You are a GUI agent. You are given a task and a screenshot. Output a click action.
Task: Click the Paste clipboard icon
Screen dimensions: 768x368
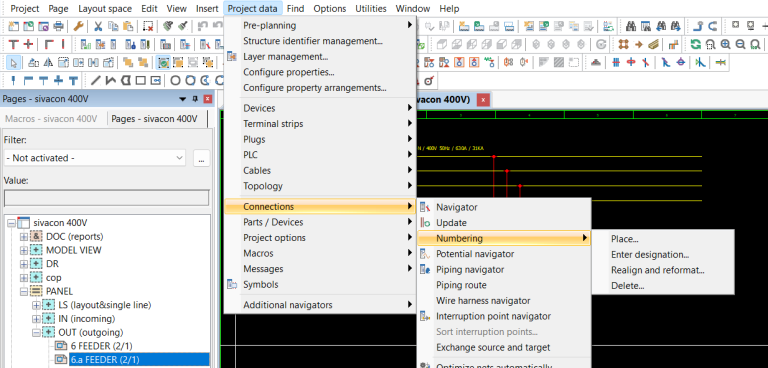click(x=128, y=26)
